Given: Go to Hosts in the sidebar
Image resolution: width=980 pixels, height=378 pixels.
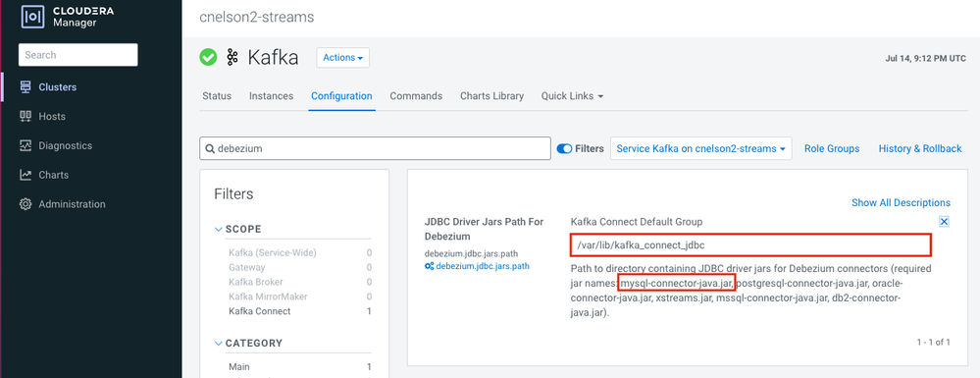Looking at the screenshot, I should tap(52, 117).
